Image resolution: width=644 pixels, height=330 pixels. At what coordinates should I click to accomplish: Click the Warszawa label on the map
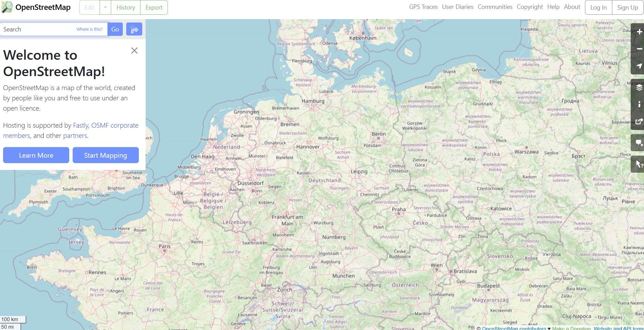point(526,152)
